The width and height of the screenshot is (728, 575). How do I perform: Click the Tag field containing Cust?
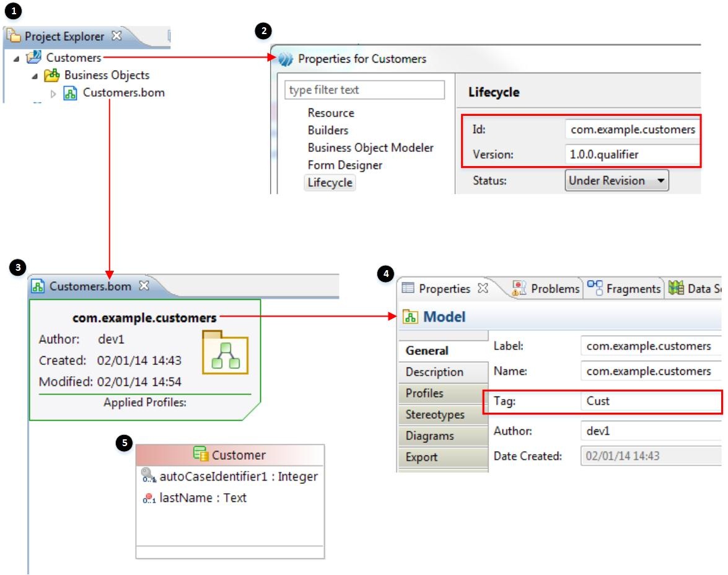pyautogui.click(x=651, y=402)
